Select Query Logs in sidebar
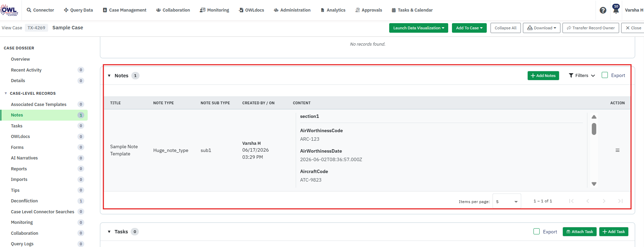Screen dimensions: 644x247 (x=22, y=244)
